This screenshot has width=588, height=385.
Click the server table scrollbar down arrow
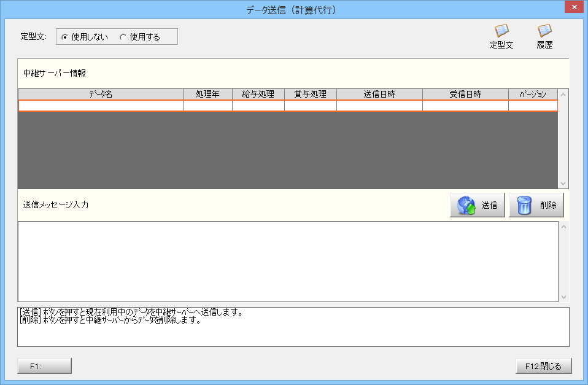[x=563, y=184]
